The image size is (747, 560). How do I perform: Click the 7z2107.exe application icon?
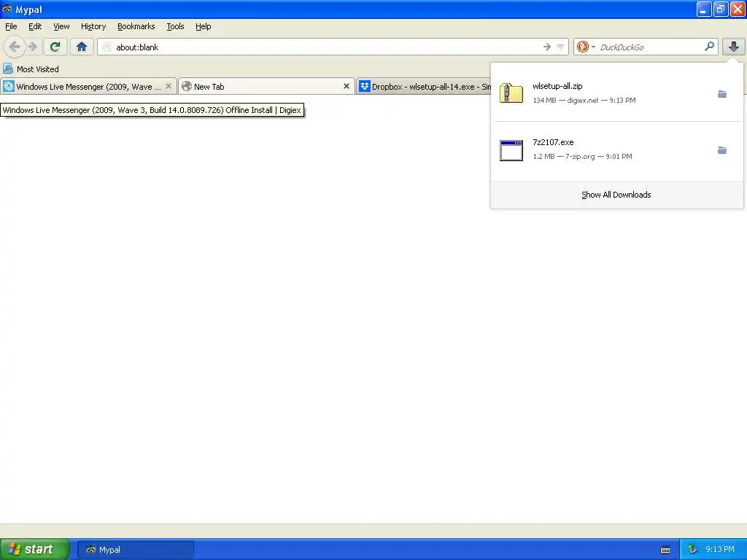click(511, 150)
